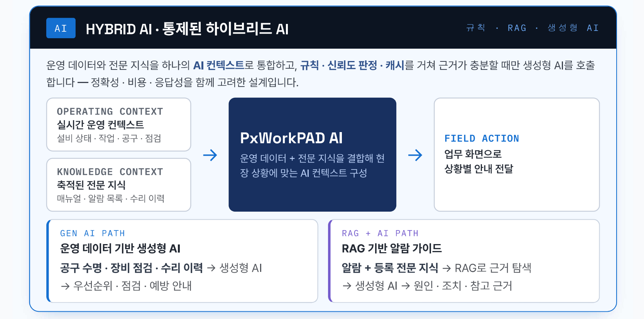Click the "생성형 AI" tag in the header
This screenshot has width=644, height=319.
[573, 28]
